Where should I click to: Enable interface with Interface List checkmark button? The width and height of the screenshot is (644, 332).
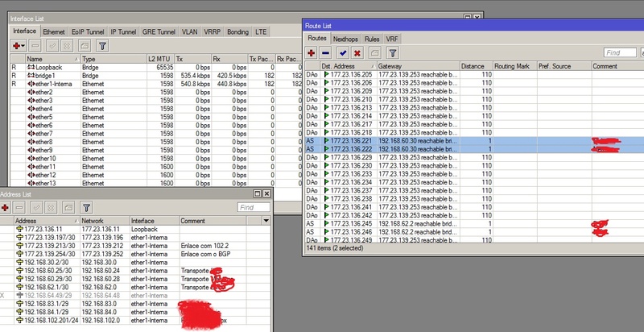(52, 45)
